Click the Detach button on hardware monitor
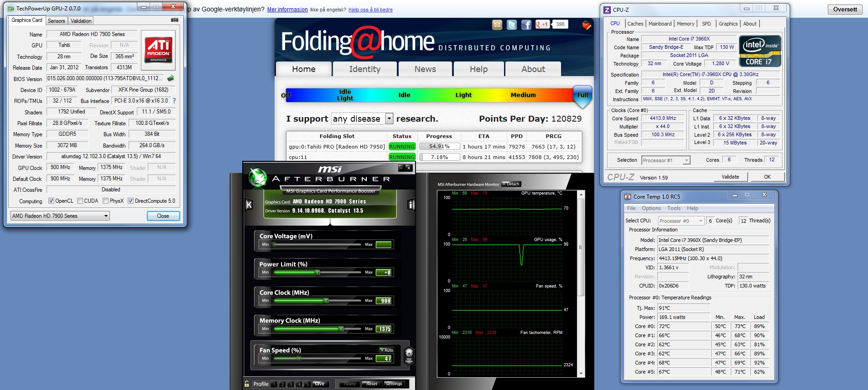Screen dimensions: 868x390 click(x=511, y=184)
